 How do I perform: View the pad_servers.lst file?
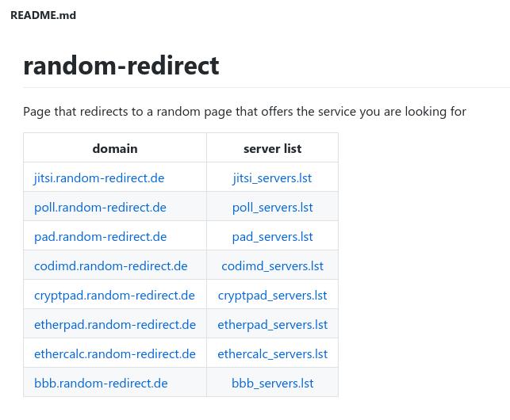click(x=273, y=237)
